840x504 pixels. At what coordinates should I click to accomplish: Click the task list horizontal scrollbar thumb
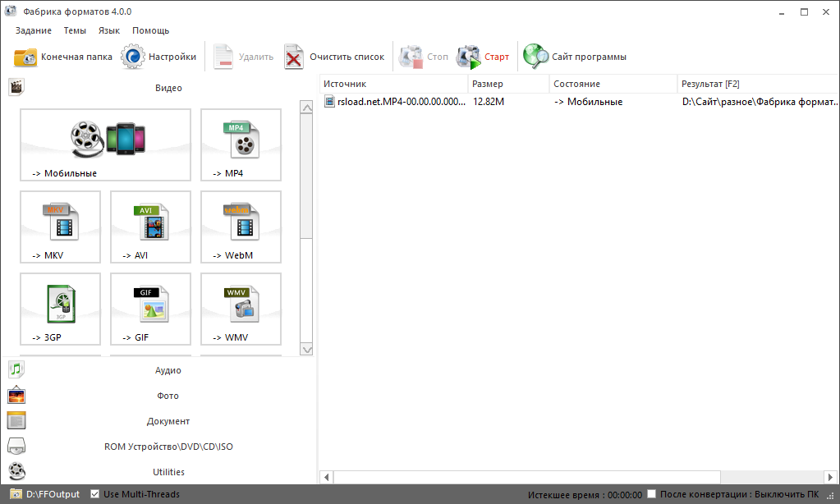point(526,477)
